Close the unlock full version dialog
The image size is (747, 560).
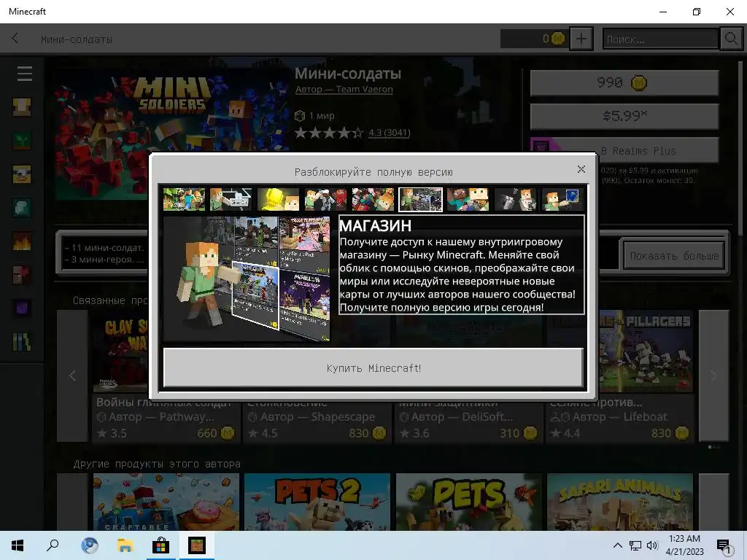click(581, 169)
